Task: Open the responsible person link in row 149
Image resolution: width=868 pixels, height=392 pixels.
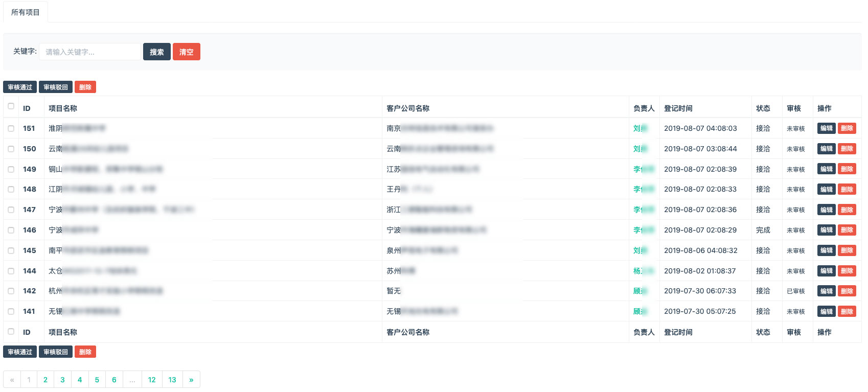Action: coord(643,169)
